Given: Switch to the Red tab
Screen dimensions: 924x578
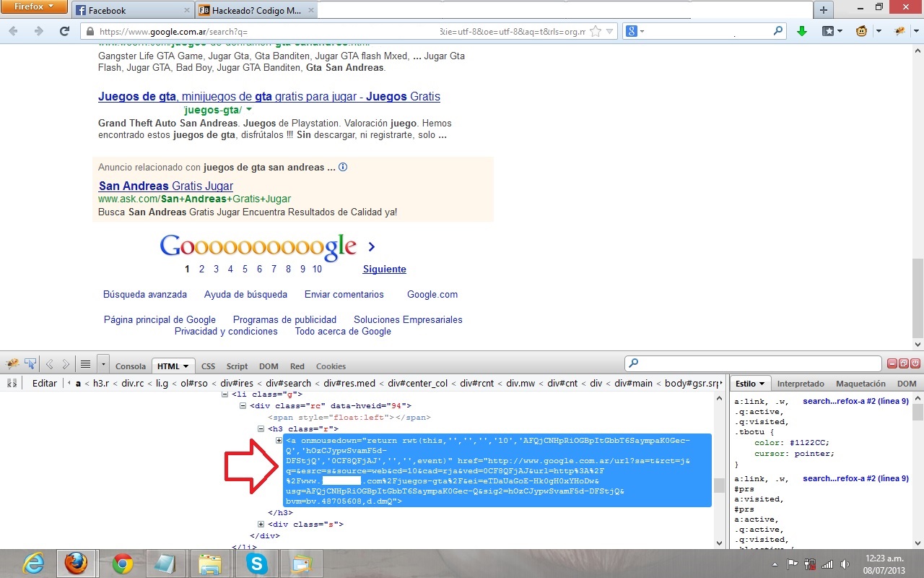Looking at the screenshot, I should [x=297, y=366].
